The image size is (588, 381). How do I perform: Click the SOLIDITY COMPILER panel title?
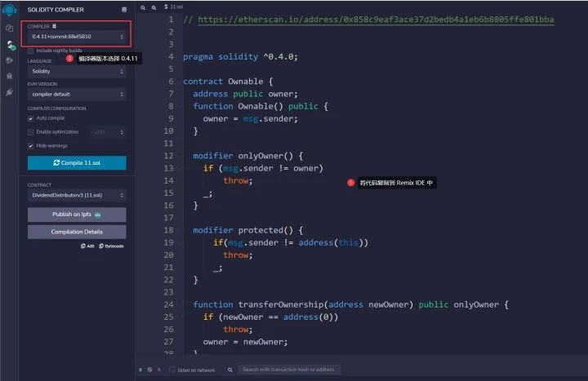click(x=56, y=10)
